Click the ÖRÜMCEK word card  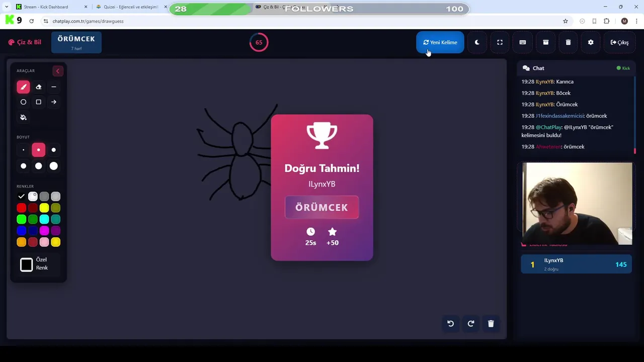tap(76, 42)
